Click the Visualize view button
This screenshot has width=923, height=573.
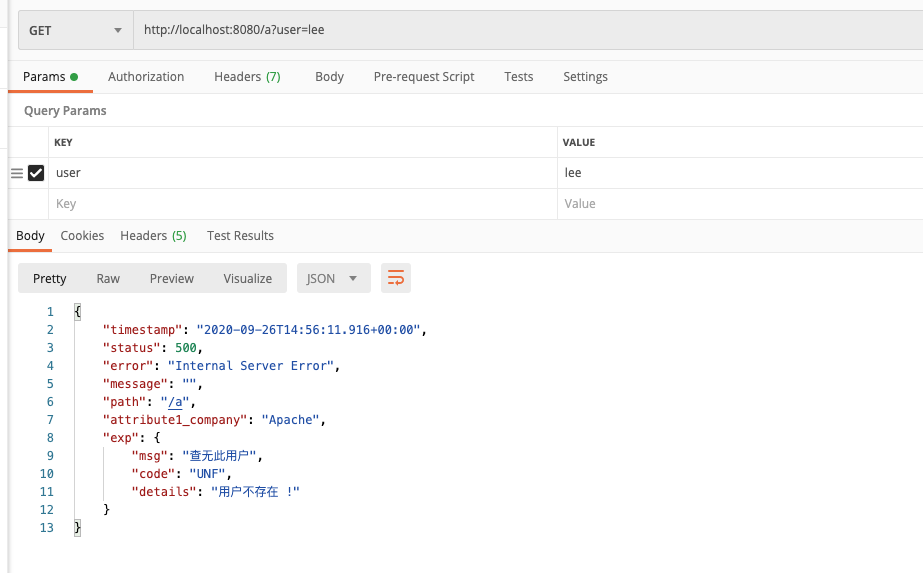click(247, 278)
